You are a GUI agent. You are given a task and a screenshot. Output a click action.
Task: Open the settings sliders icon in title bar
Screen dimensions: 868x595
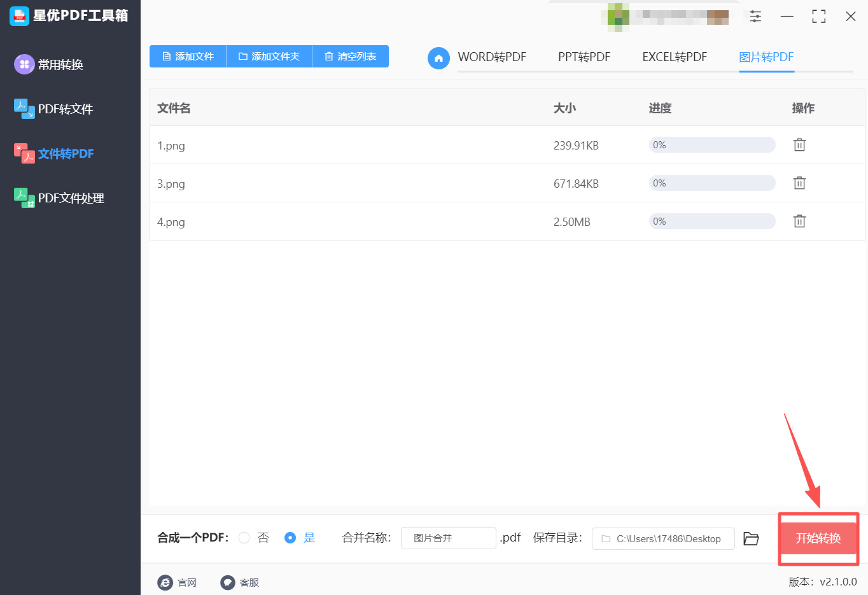point(755,17)
